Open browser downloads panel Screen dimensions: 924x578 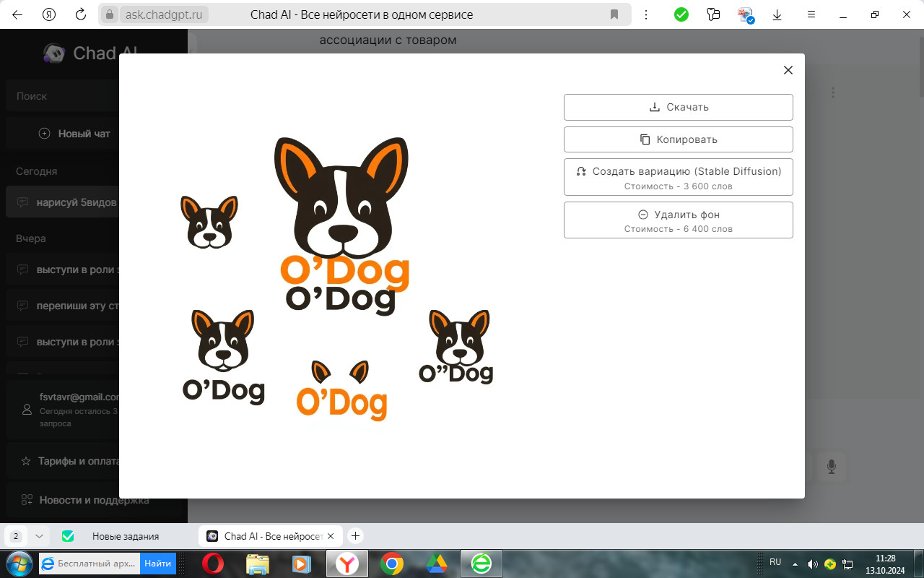[x=777, y=14]
